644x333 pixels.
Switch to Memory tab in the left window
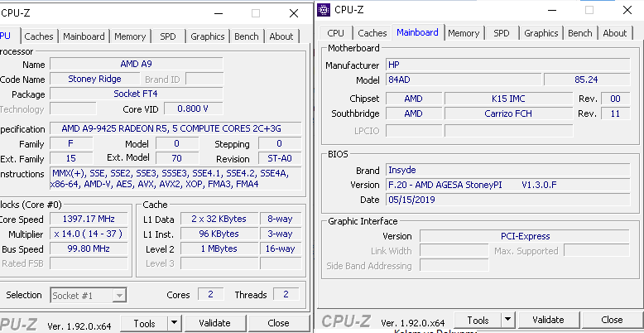tap(130, 36)
